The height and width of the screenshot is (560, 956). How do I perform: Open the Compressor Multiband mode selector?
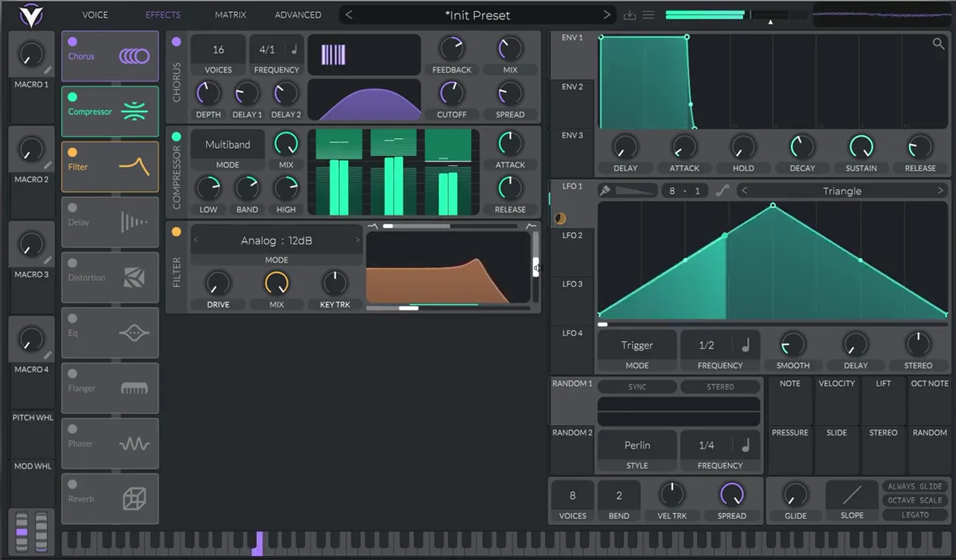[228, 145]
